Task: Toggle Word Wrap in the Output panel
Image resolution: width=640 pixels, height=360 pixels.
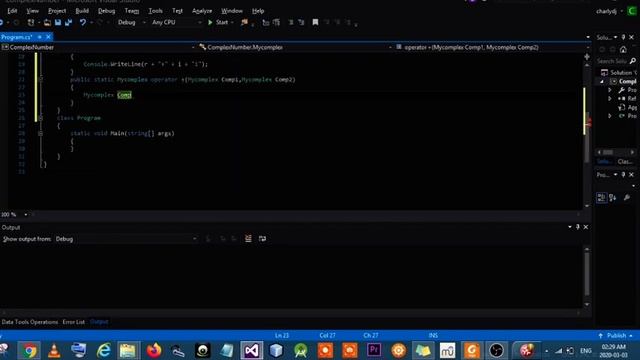Action: pos(262,238)
